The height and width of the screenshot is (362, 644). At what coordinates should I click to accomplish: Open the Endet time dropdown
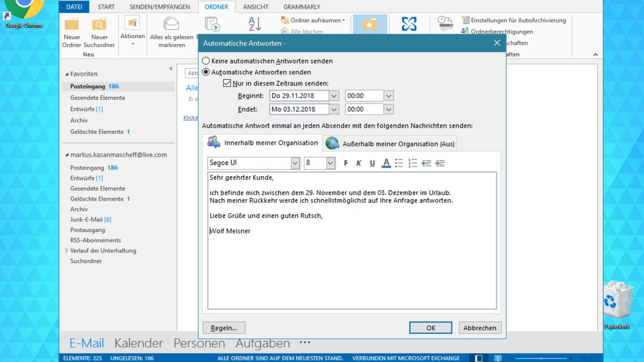point(388,109)
